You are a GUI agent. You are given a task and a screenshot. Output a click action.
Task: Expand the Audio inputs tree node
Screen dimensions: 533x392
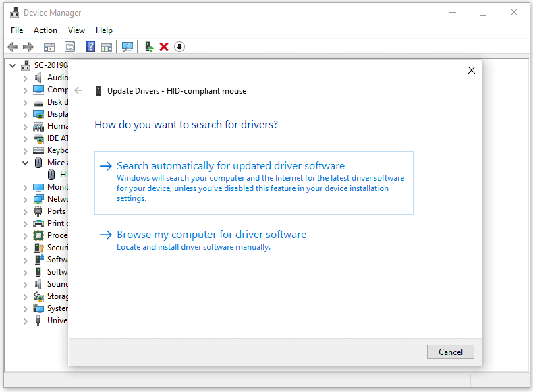(x=25, y=78)
